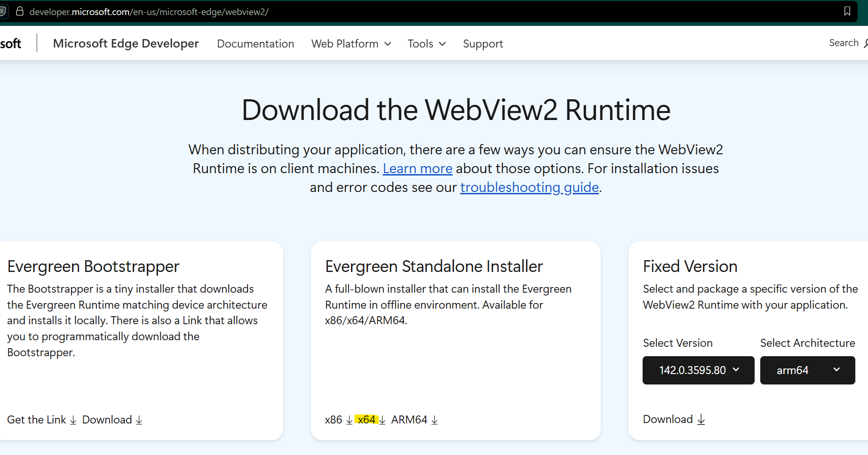Open the arm64 architecture dropdown
The image size is (868, 455).
click(x=807, y=370)
